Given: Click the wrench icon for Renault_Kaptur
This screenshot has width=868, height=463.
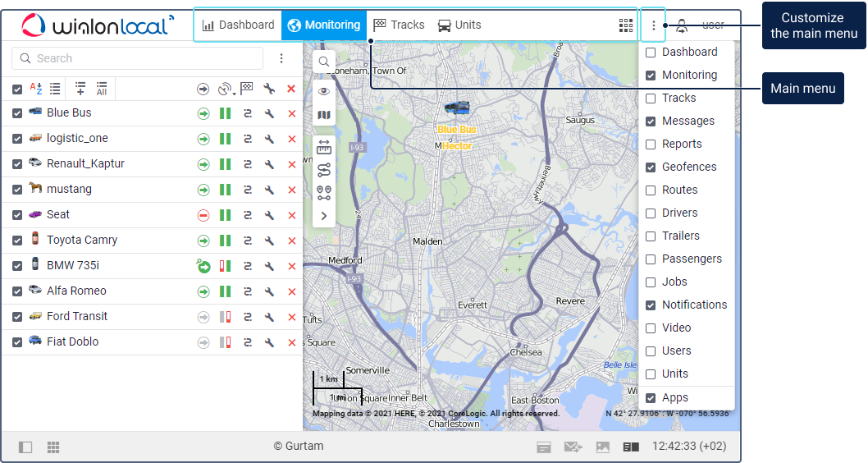Looking at the screenshot, I should tap(269, 164).
